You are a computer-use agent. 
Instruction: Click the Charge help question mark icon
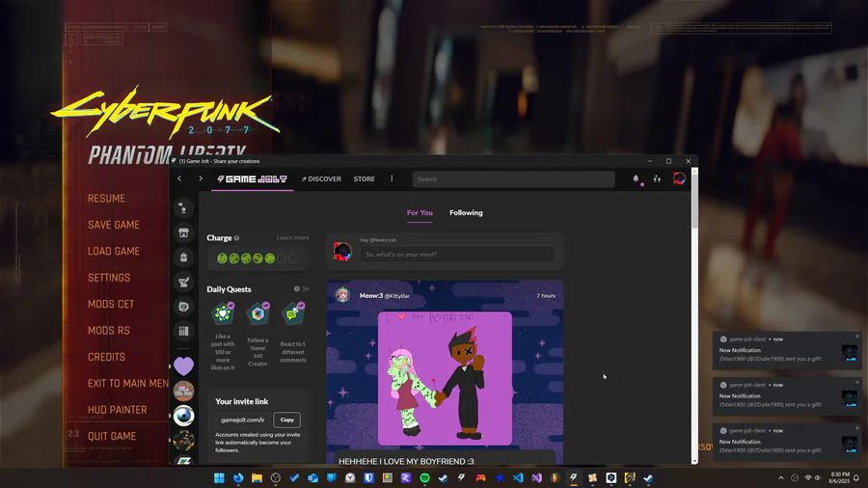236,238
